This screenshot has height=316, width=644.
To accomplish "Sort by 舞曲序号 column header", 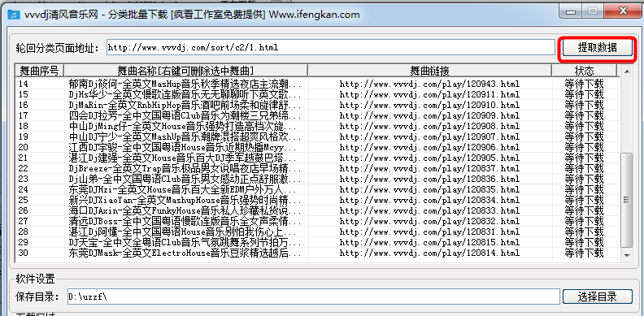I will 39,71.
